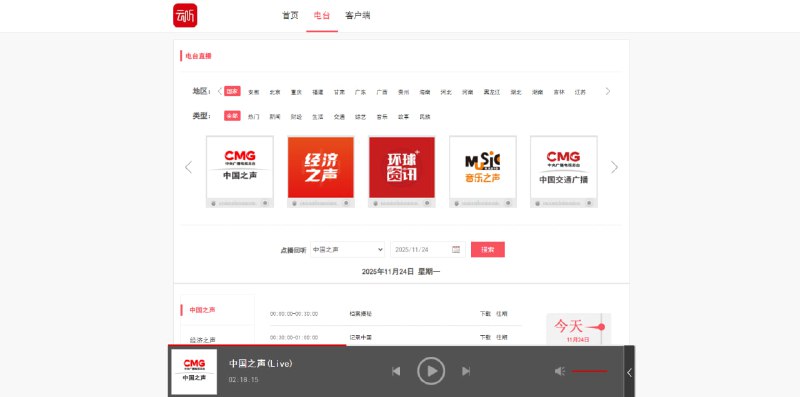Viewport: 800px width, 397px height.
Task: Filter by 湖南 region
Action: (538, 92)
